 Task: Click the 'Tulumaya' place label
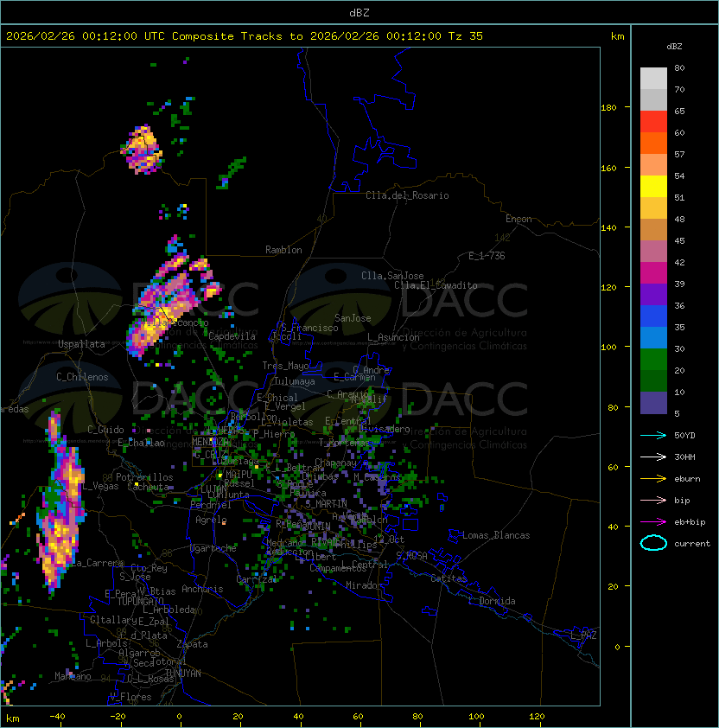pos(295,381)
